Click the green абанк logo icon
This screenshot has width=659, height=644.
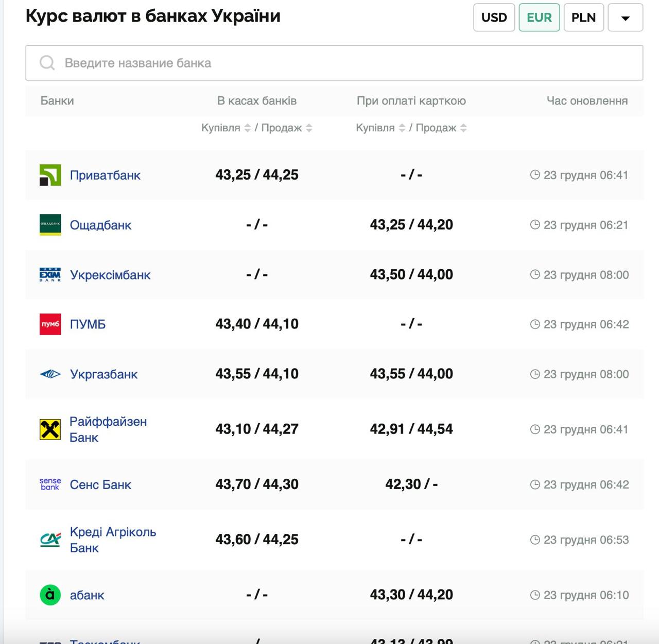click(x=50, y=595)
